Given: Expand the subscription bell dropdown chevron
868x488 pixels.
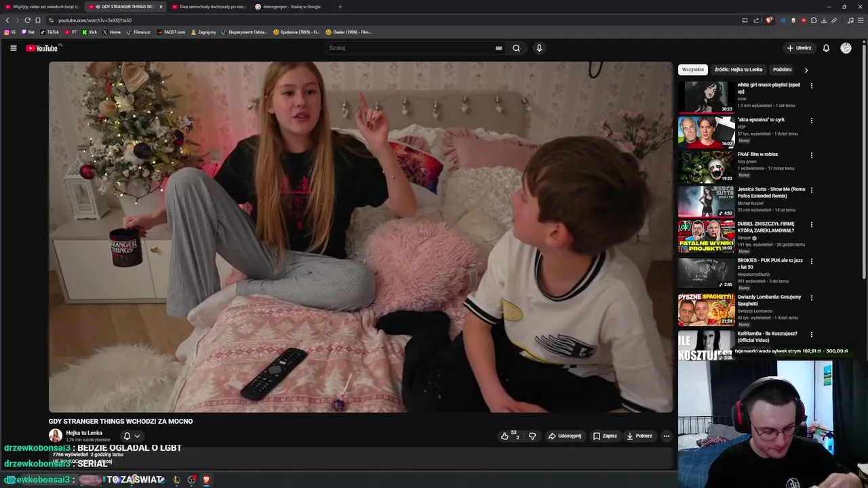Looking at the screenshot, I should pos(137,436).
